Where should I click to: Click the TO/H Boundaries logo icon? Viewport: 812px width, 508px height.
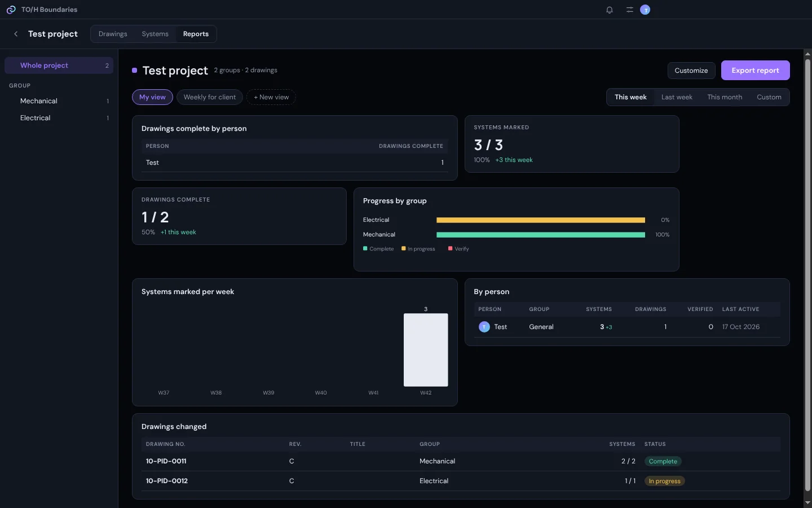[11, 10]
